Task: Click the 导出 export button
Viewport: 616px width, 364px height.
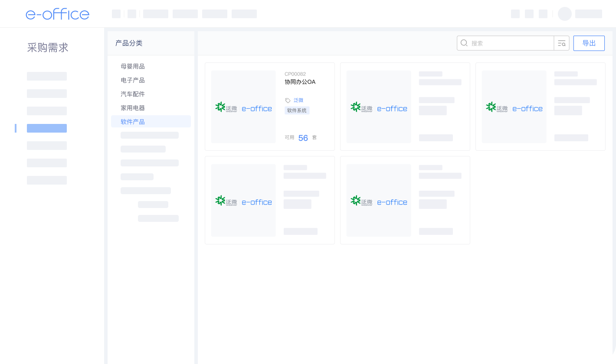Action: pyautogui.click(x=589, y=43)
